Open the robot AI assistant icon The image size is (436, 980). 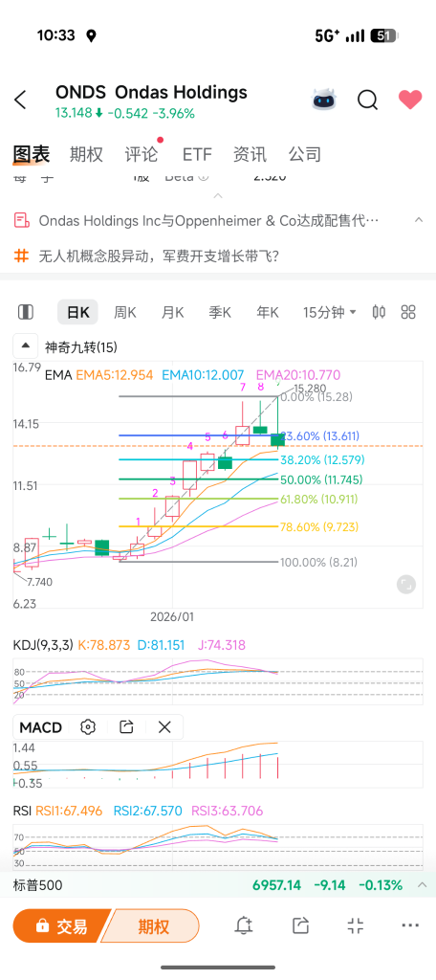[323, 100]
